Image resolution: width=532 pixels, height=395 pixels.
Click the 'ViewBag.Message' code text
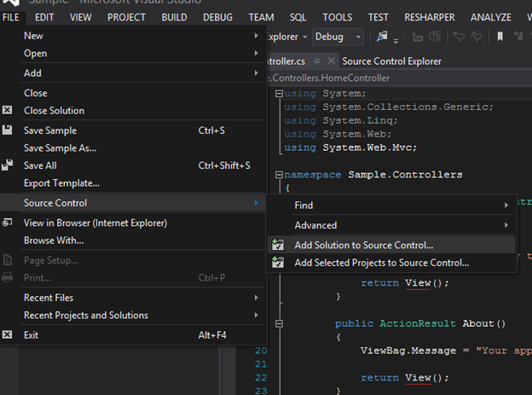tap(408, 351)
